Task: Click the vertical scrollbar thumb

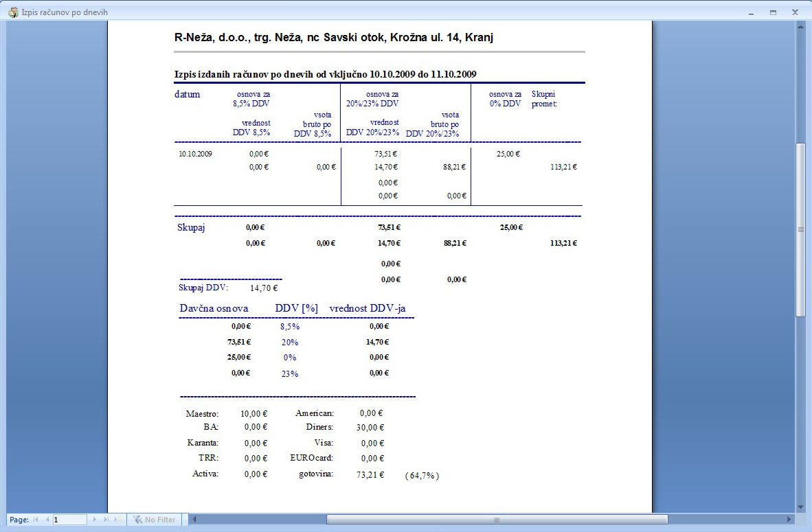Action: 800,230
